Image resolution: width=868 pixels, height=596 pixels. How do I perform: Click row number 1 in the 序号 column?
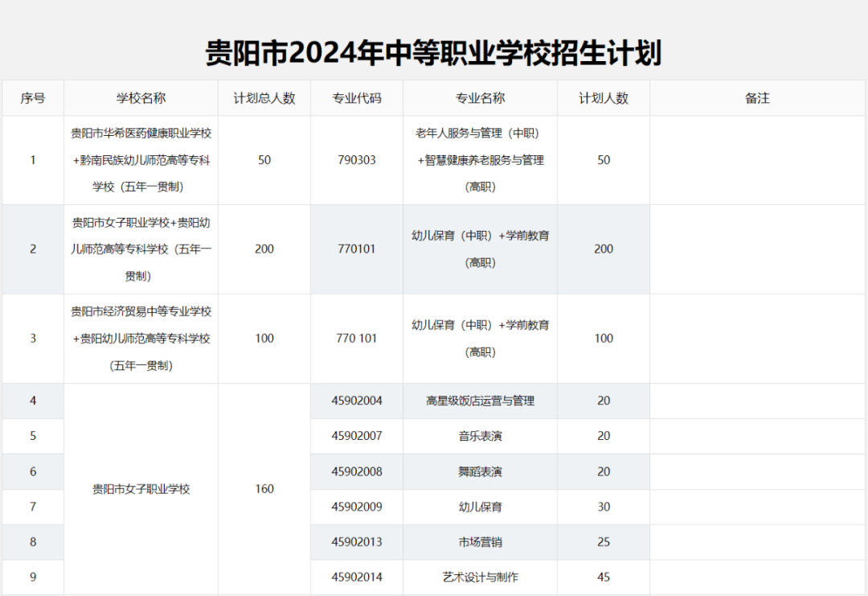click(32, 160)
